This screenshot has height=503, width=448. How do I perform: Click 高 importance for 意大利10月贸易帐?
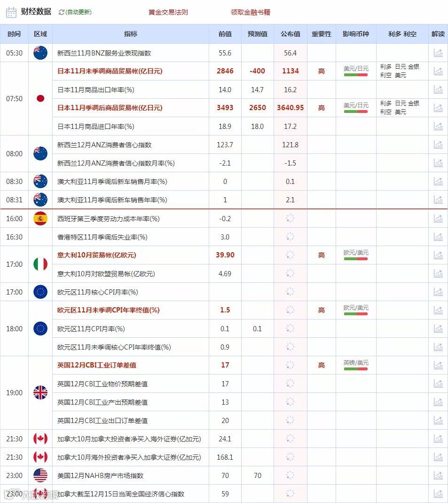click(322, 255)
